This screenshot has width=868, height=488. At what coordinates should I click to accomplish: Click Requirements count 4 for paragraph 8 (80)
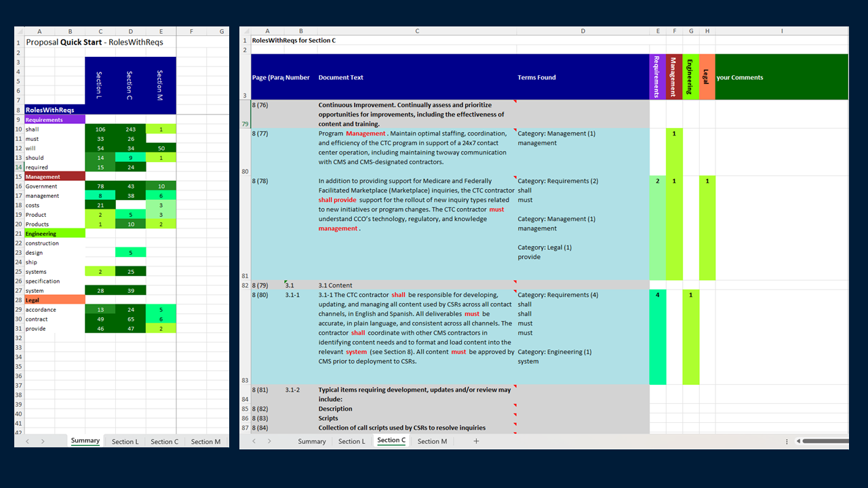657,338
